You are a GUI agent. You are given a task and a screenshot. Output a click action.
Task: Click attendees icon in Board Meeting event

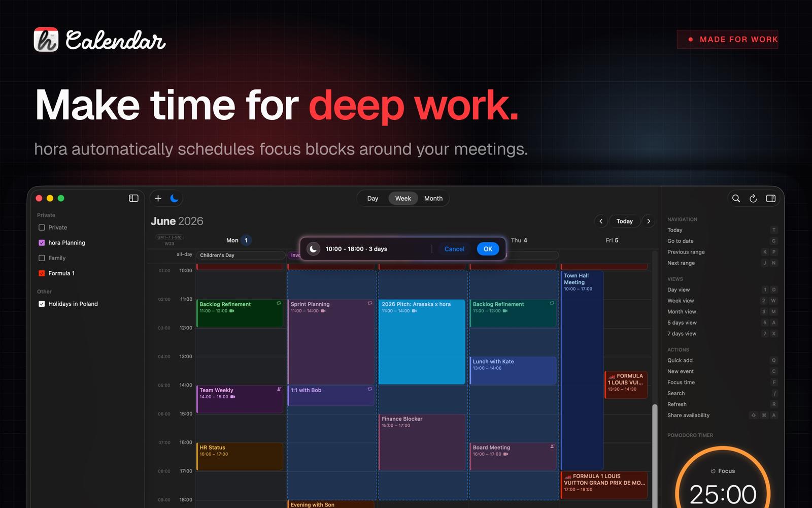[x=552, y=447]
